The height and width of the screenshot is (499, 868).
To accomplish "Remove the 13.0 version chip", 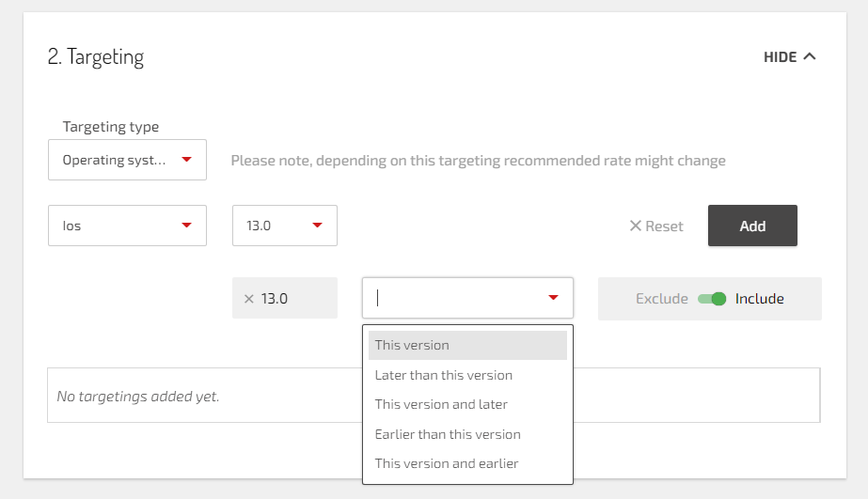I will coord(249,299).
